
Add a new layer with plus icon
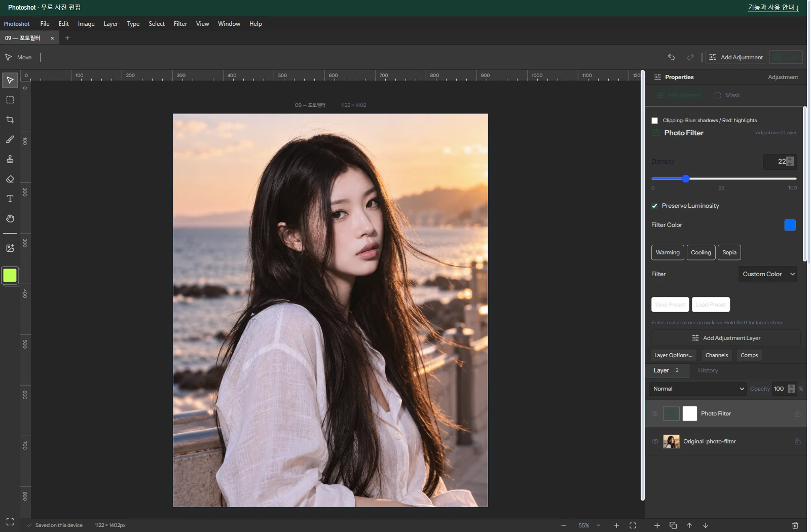(x=657, y=525)
